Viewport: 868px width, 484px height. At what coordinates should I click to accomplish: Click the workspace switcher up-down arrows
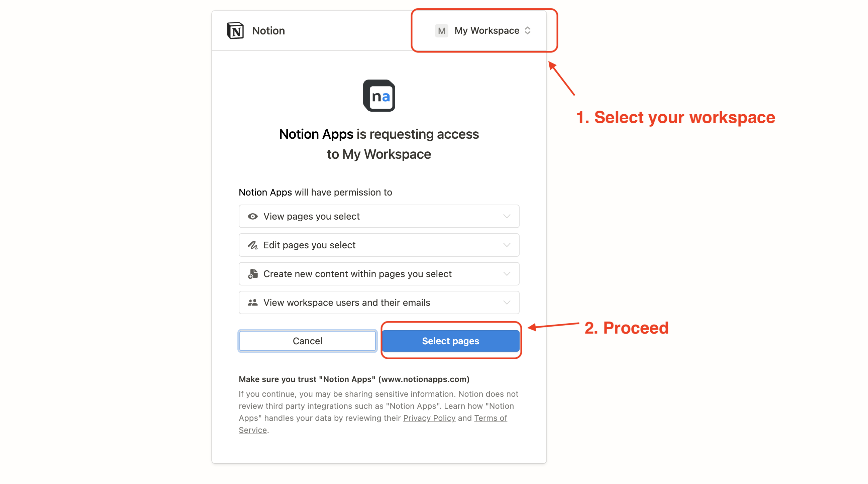[528, 31]
